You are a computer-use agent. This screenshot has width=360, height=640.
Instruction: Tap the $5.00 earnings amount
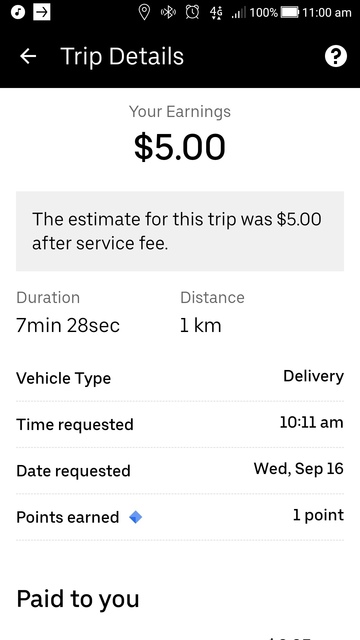[x=180, y=147]
